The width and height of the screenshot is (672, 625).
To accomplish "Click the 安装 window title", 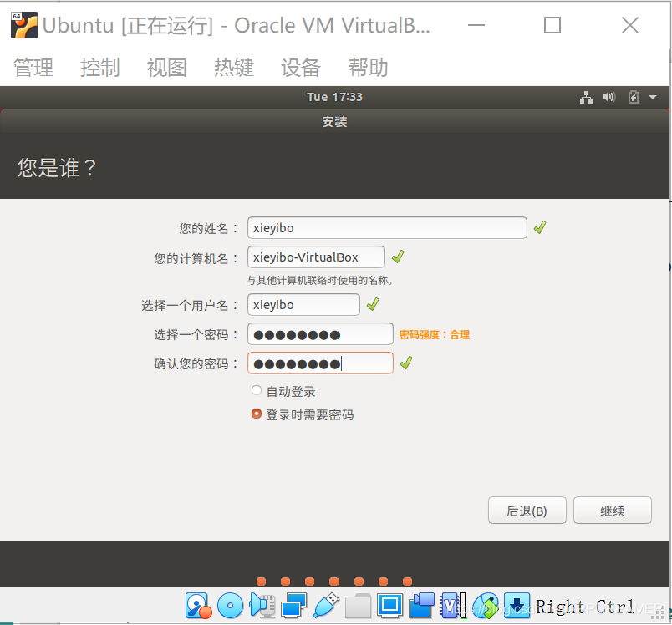I will click(334, 122).
